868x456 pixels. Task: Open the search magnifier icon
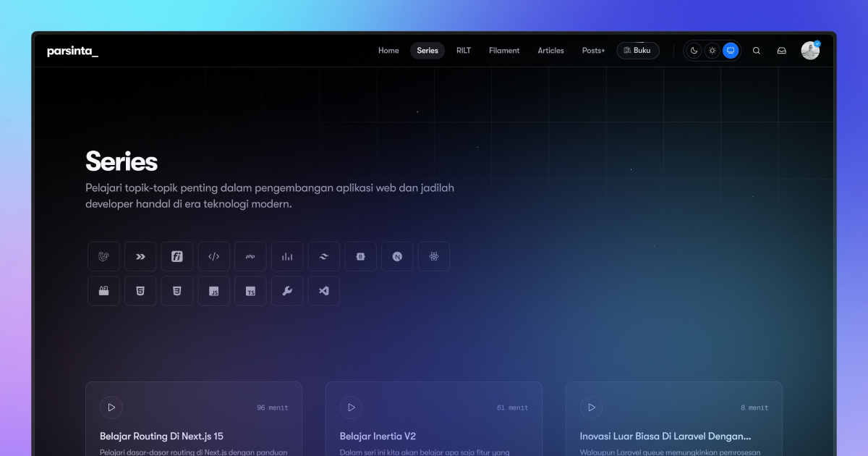point(757,51)
